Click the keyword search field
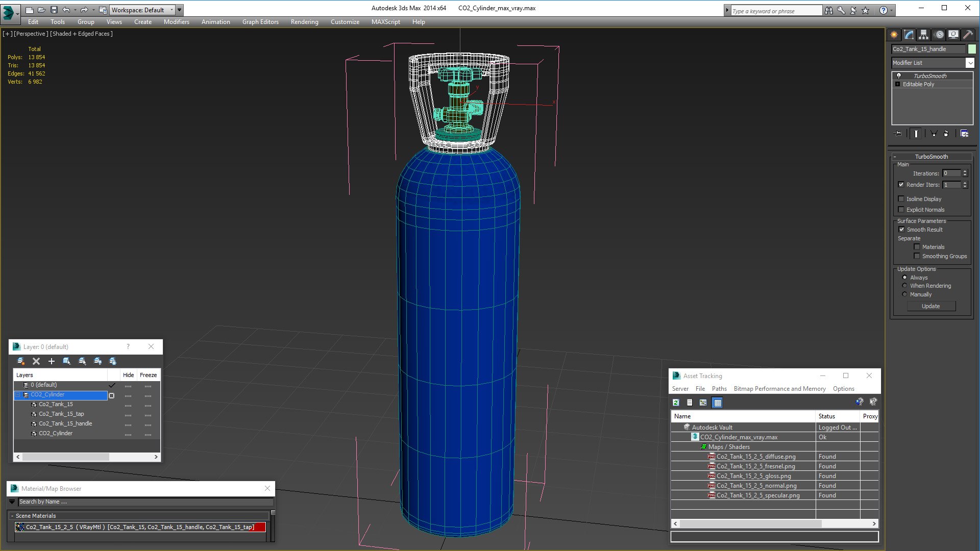 click(776, 11)
